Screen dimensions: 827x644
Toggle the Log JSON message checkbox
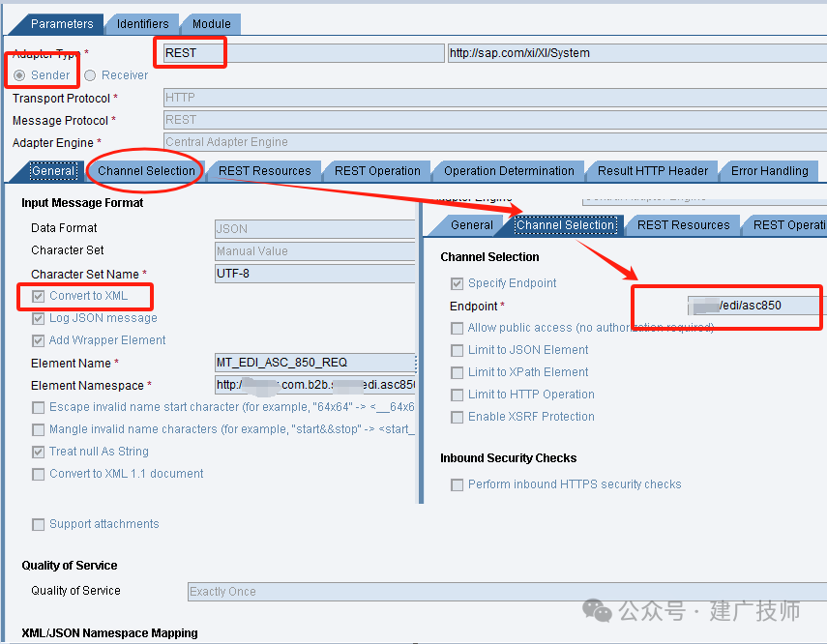click(x=38, y=318)
